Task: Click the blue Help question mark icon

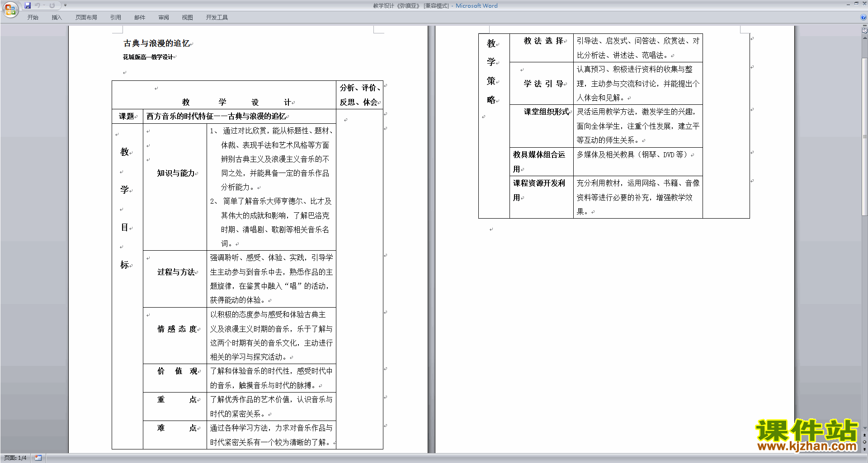Action: pos(863,17)
